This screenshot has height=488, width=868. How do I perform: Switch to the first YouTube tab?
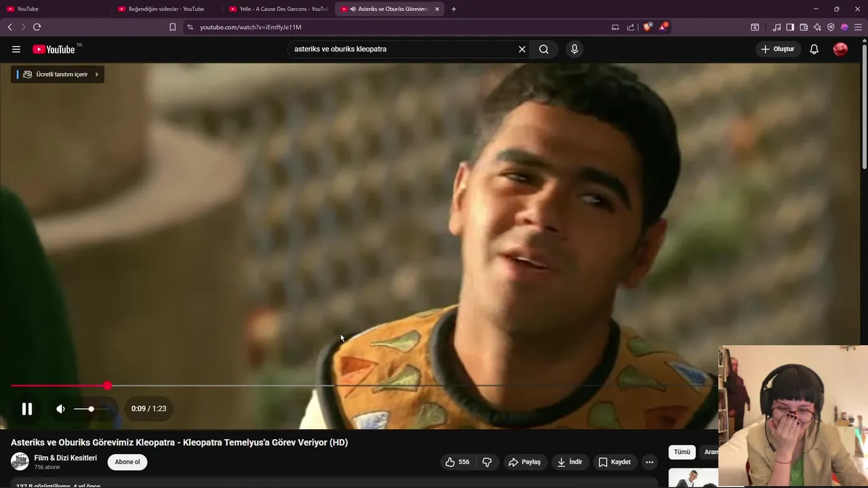point(54,9)
